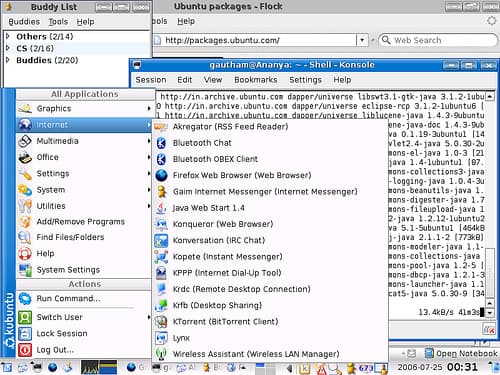Open the Help menu in Konsole
The width and height of the screenshot is (500, 375).
342,80
